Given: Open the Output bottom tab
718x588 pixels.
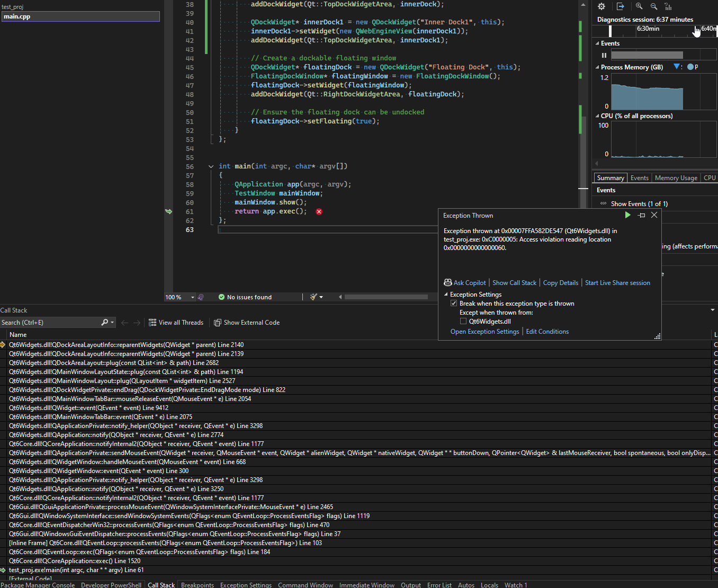Looking at the screenshot, I should point(411,585).
